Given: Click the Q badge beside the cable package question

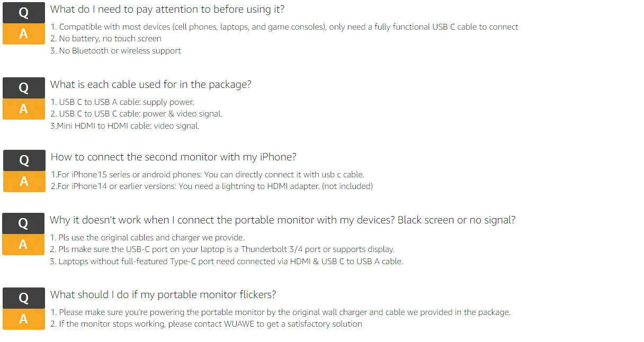Looking at the screenshot, I should coord(24,88).
